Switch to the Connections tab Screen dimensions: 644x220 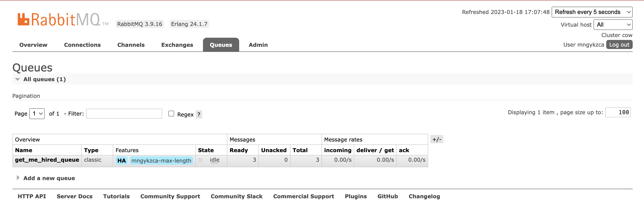pos(82,45)
